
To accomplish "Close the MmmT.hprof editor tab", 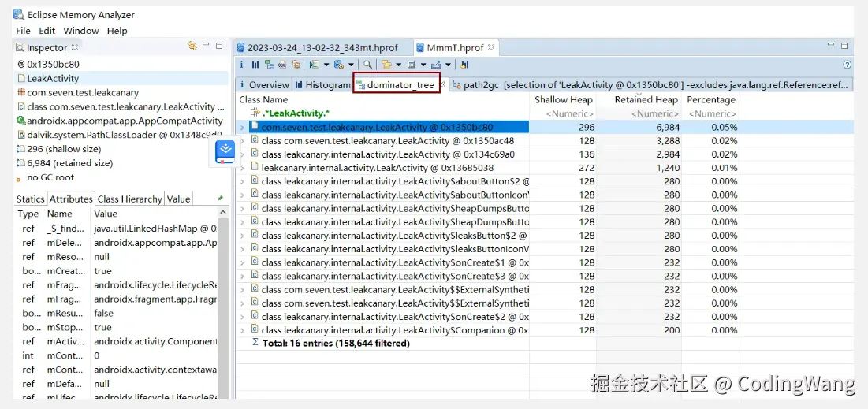I will point(490,47).
